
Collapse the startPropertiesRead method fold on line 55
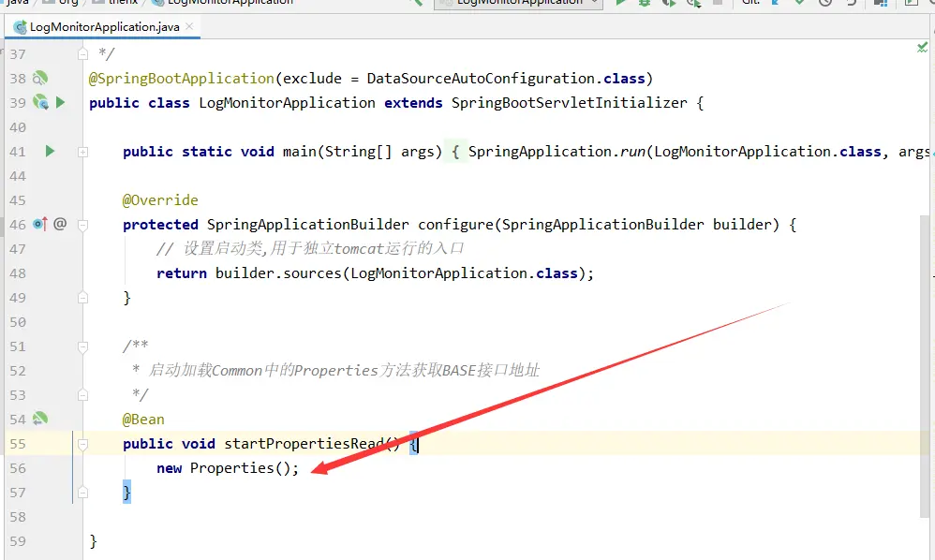click(x=82, y=444)
